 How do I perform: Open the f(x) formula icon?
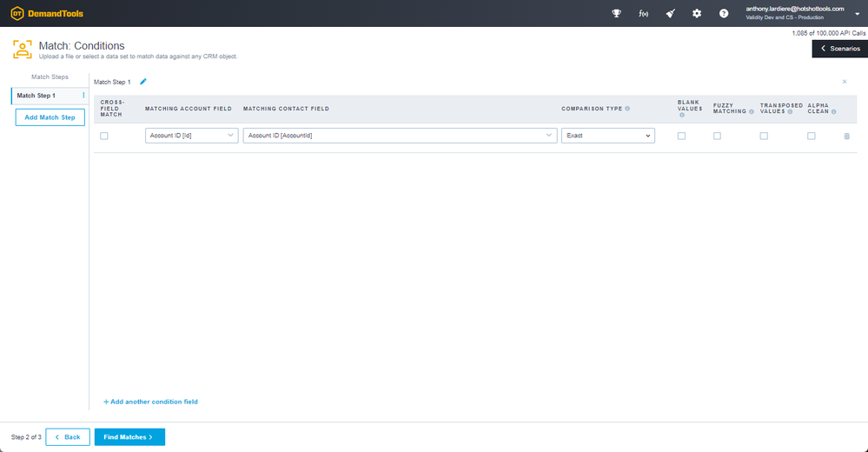(x=644, y=13)
